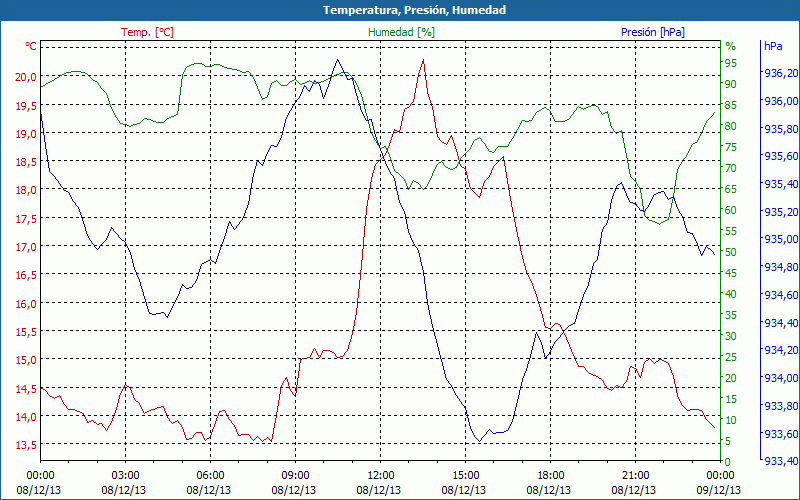Click the '934,40' pressure axis value

pos(781,323)
